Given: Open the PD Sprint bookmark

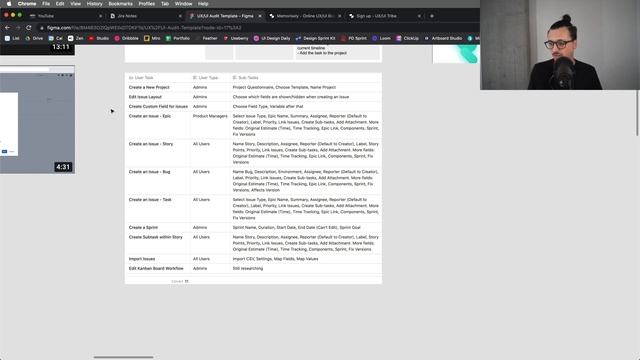Looking at the screenshot, I should (x=354, y=38).
